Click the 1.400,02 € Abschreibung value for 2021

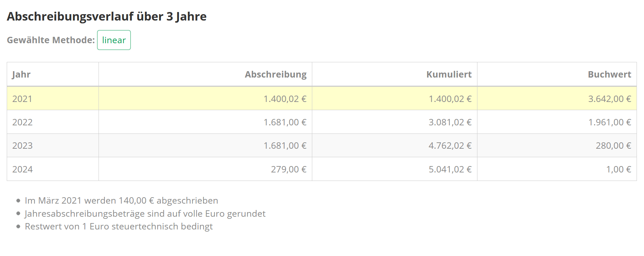coord(285,99)
